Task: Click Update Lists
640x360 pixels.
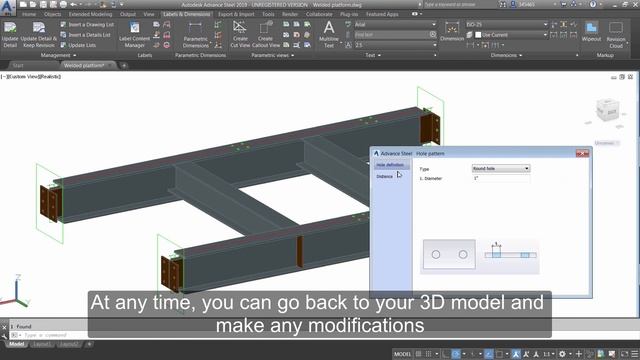Action: click(78, 45)
